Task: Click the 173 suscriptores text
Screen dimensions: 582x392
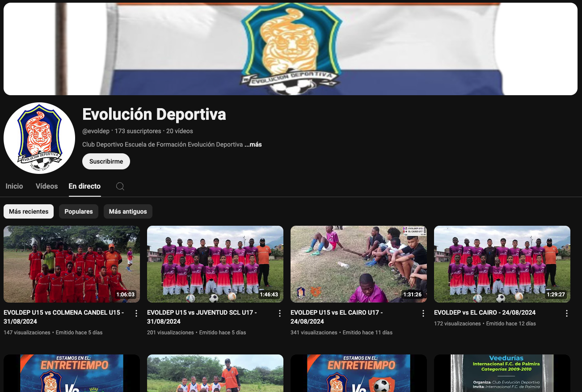Action: pyautogui.click(x=138, y=131)
